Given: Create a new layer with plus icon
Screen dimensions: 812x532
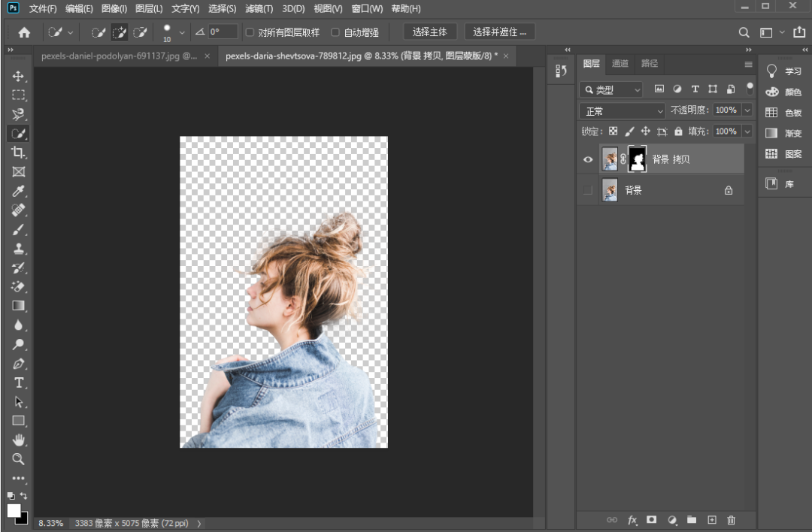Looking at the screenshot, I should coord(712,520).
